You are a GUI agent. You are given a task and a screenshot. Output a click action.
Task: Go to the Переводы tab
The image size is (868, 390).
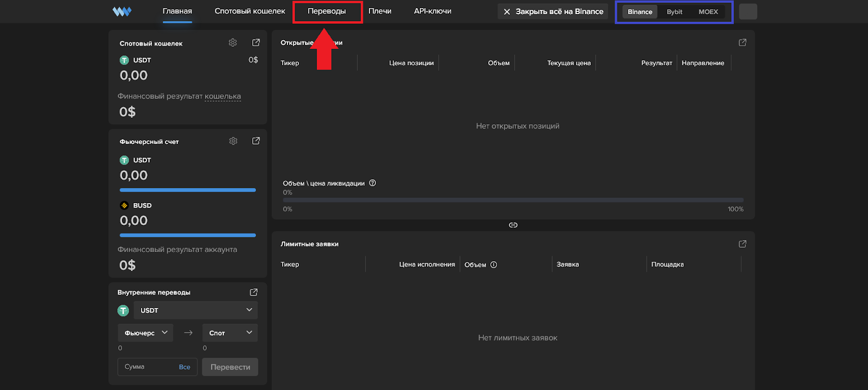(327, 11)
